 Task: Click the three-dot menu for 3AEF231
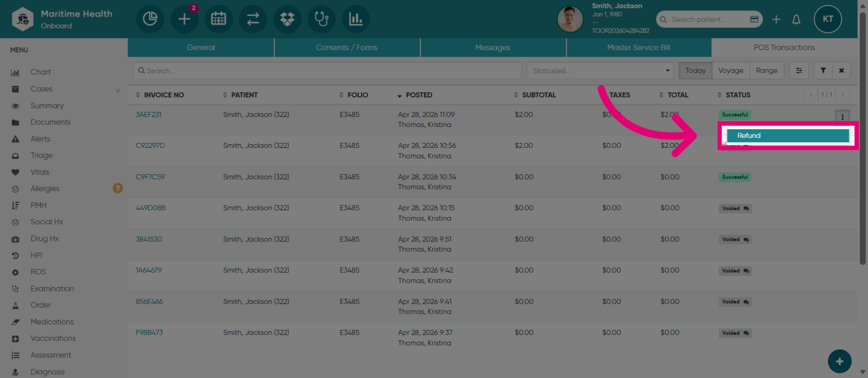click(x=842, y=117)
